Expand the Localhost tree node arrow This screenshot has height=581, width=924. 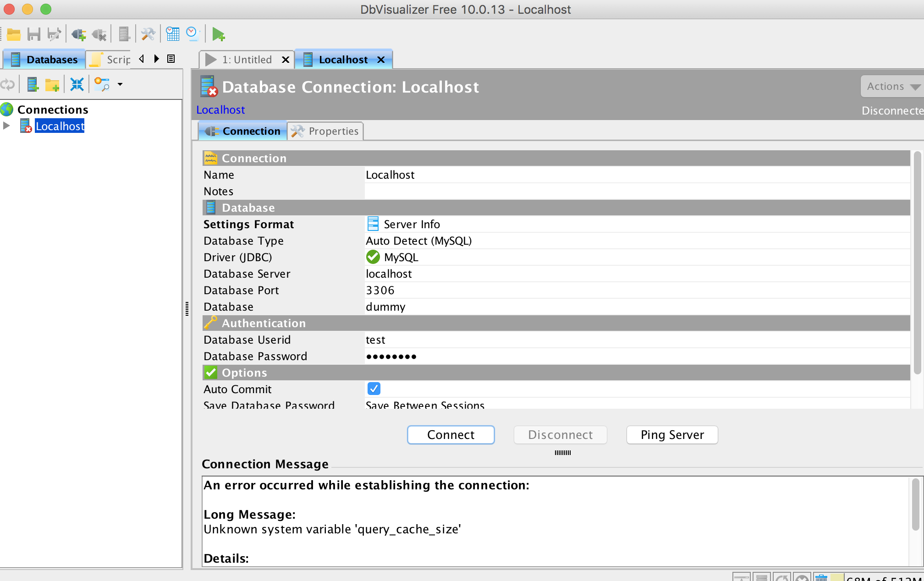6,126
